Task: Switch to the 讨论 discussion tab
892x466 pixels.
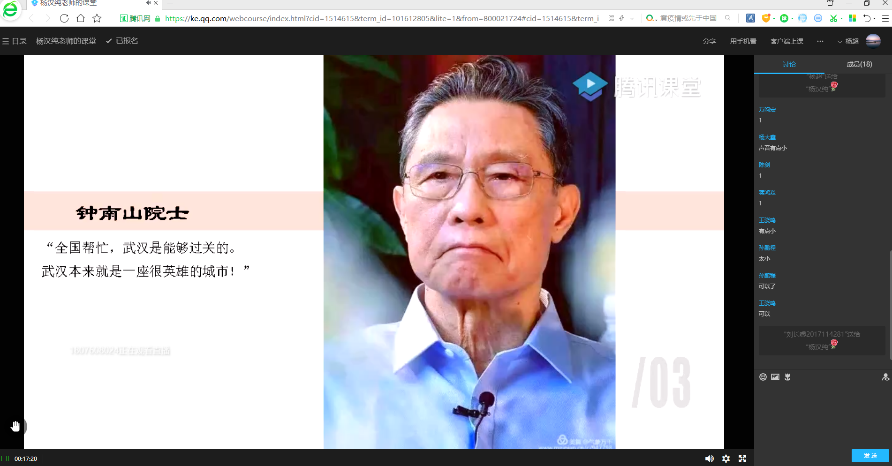Action: tap(789, 64)
